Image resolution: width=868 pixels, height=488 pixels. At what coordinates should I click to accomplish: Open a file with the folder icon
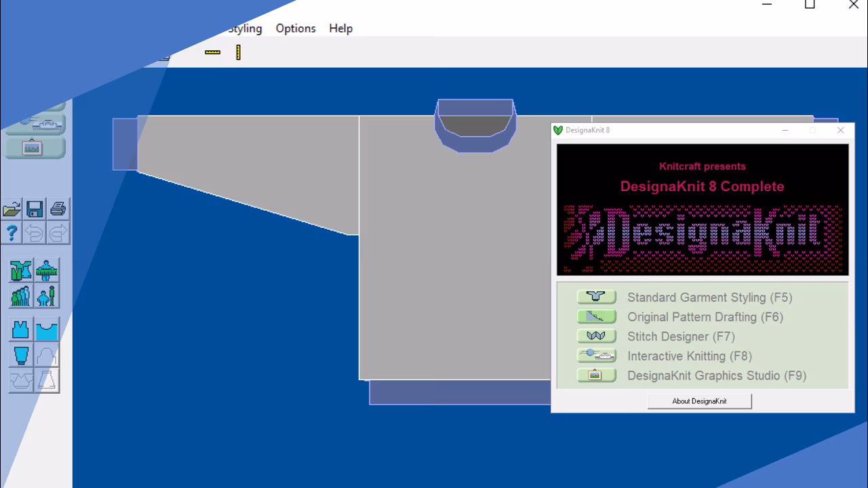12,209
